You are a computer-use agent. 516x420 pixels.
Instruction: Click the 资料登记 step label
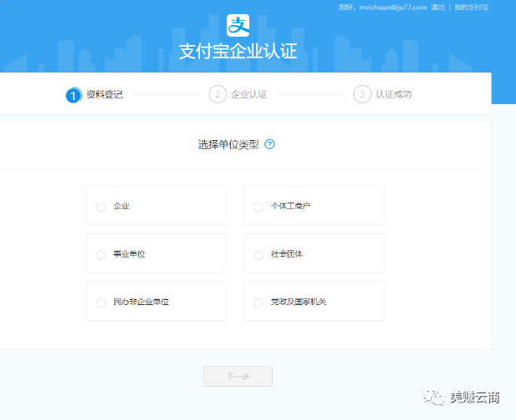[104, 95]
